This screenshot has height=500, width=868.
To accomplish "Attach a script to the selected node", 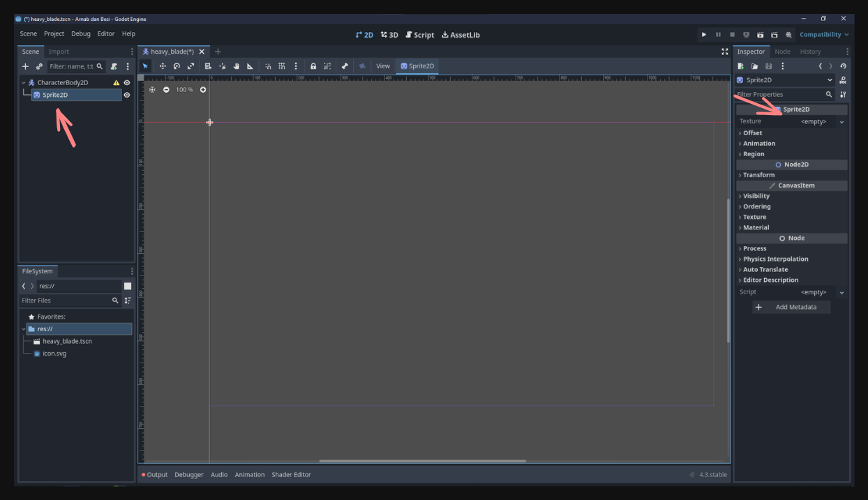I will [x=114, y=66].
